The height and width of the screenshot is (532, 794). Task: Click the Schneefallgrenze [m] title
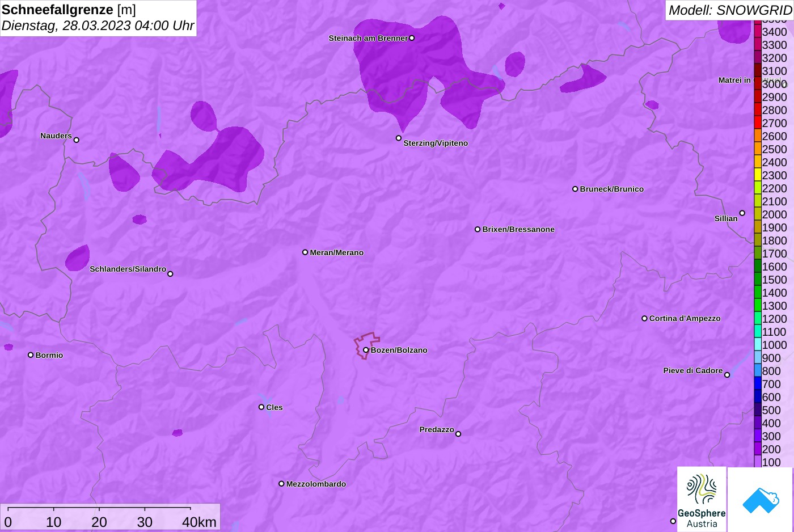tap(69, 10)
